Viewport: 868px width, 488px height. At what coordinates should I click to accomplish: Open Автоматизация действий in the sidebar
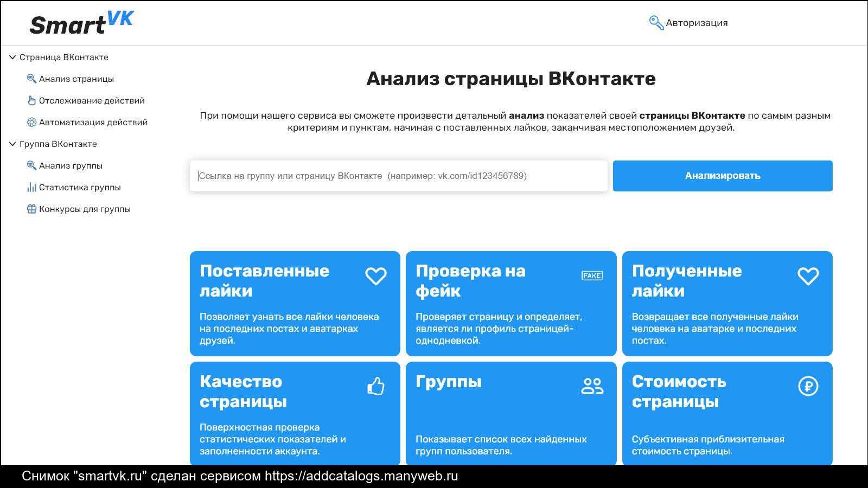[93, 122]
